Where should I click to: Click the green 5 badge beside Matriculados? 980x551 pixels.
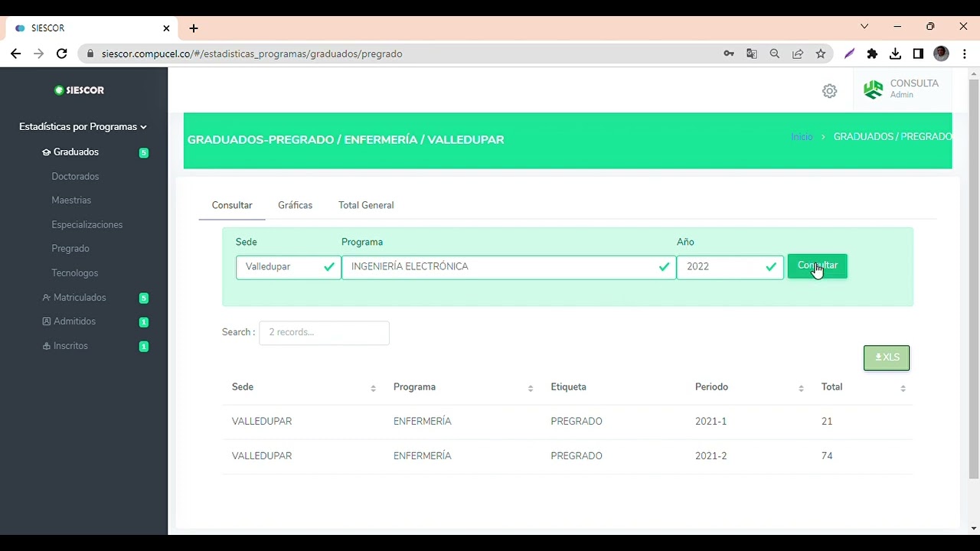144,298
